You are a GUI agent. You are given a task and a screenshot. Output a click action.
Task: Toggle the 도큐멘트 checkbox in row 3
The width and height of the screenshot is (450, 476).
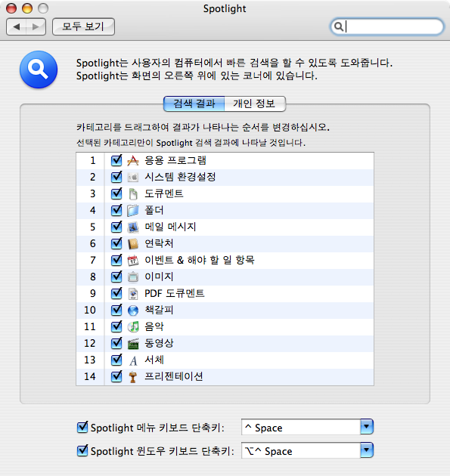coord(116,193)
